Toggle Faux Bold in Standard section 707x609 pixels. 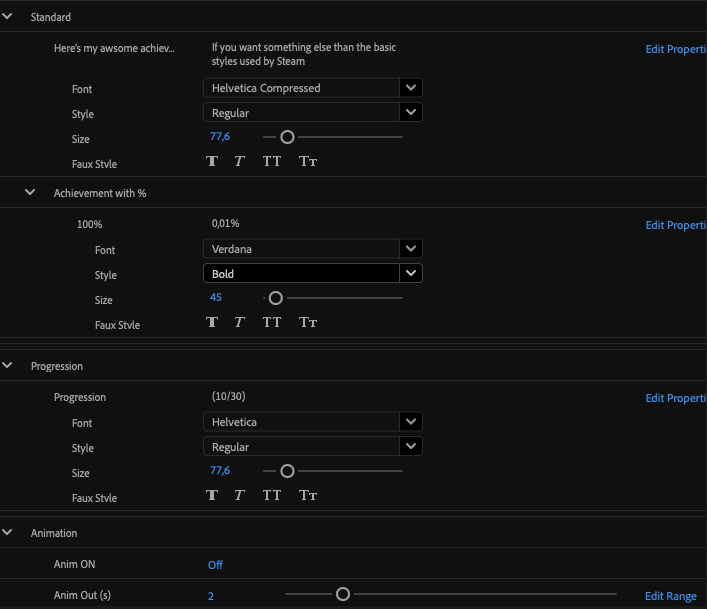212,161
